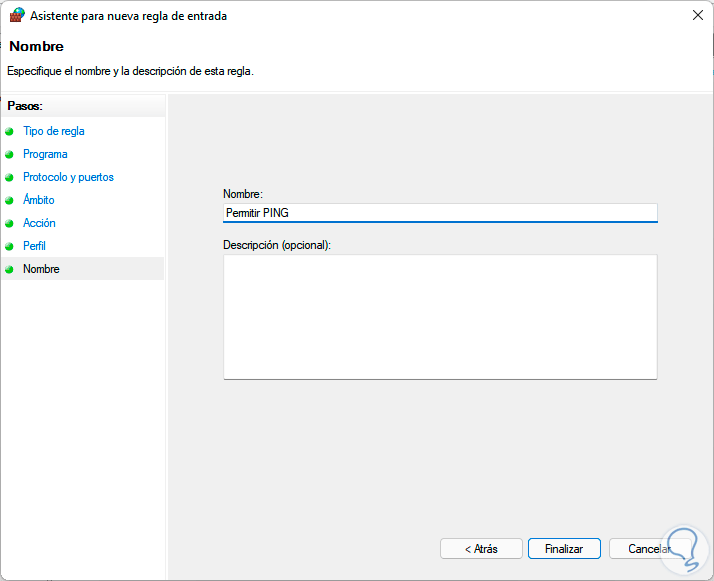
Task: Go to the Tipo de regla step
Action: 54,131
